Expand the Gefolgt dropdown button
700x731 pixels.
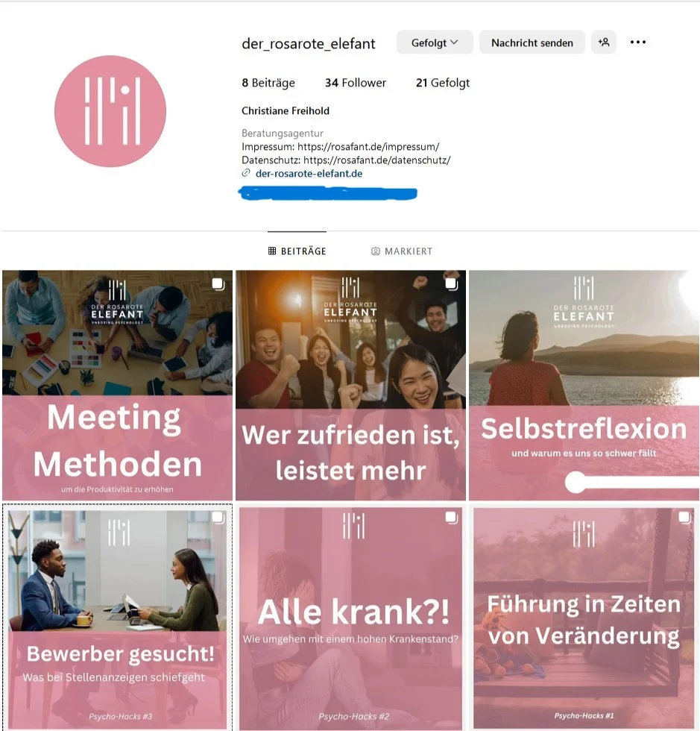tap(435, 43)
